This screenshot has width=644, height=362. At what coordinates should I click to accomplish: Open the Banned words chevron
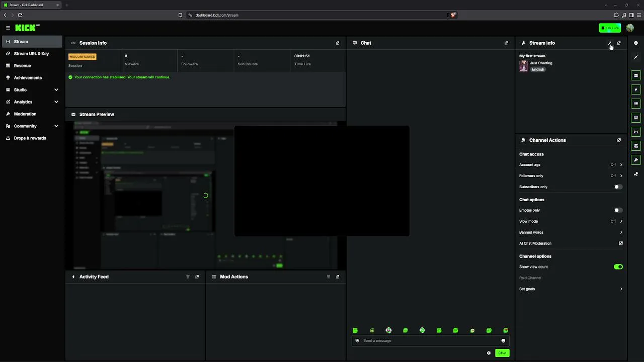621,232
